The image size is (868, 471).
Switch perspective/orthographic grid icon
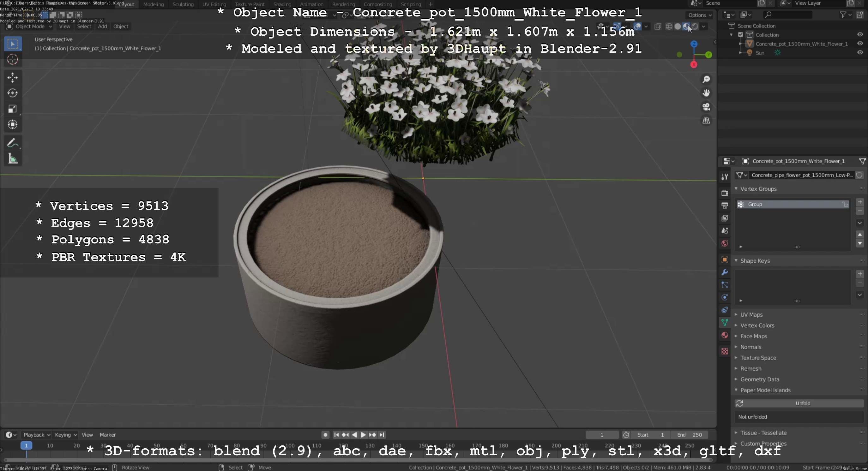point(706,121)
